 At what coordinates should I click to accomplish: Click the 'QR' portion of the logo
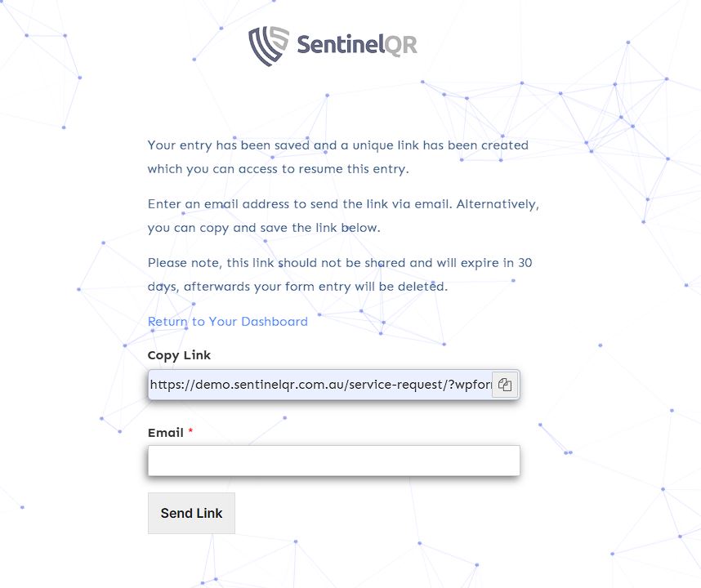pyautogui.click(x=401, y=44)
